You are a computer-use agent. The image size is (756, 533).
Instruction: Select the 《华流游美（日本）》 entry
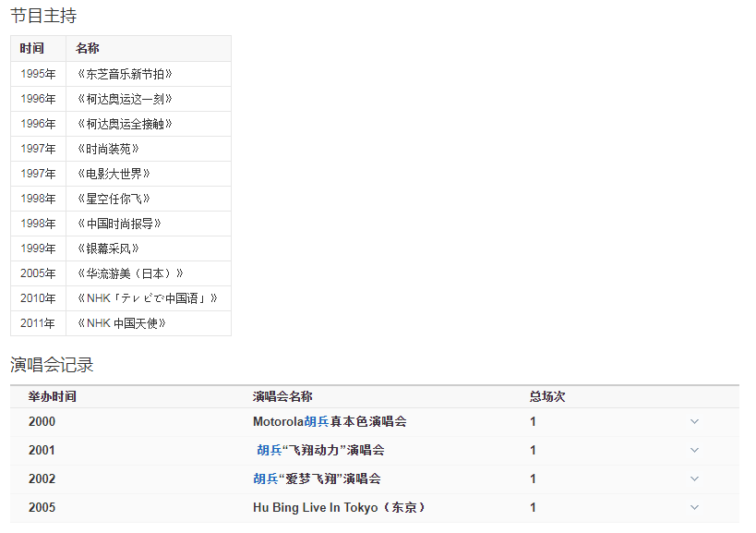point(149,273)
